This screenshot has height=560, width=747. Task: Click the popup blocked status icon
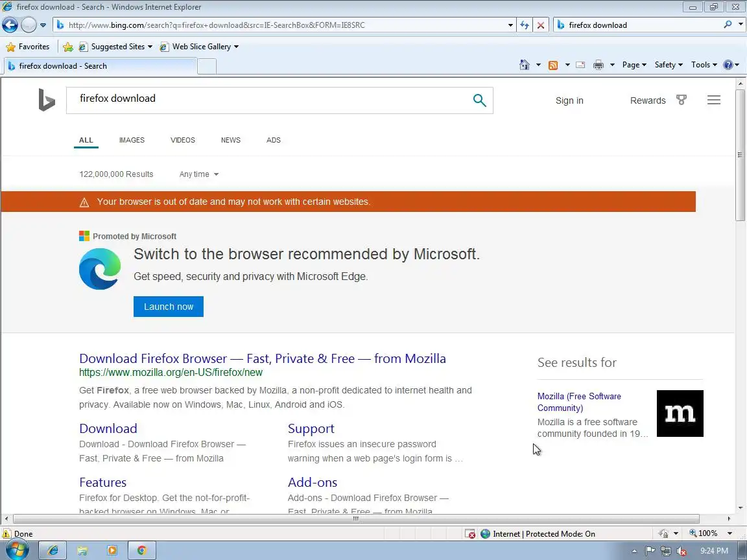click(469, 534)
